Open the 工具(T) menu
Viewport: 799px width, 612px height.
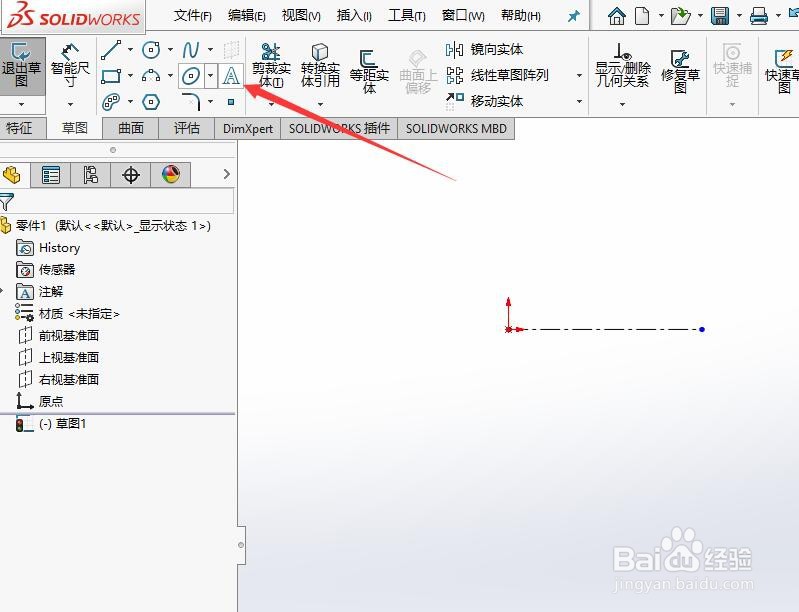[x=407, y=16]
